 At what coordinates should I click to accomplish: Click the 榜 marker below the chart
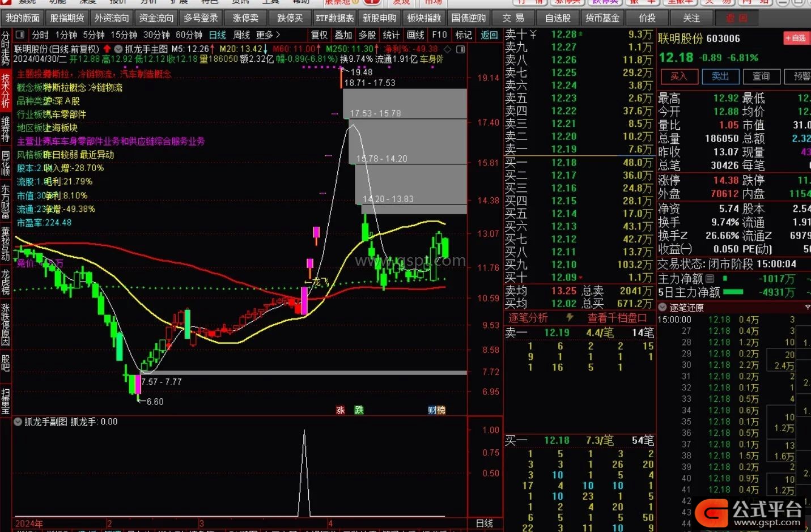click(x=441, y=410)
